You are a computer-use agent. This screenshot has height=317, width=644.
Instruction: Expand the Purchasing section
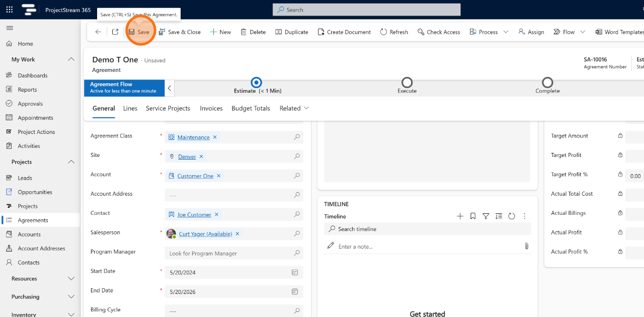(71, 297)
